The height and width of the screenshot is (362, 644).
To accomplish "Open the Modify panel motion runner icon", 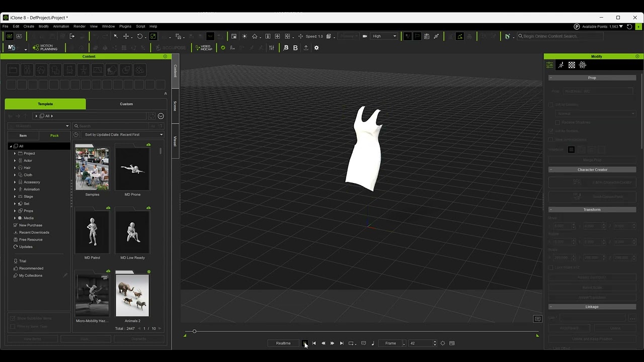I will [x=561, y=65].
